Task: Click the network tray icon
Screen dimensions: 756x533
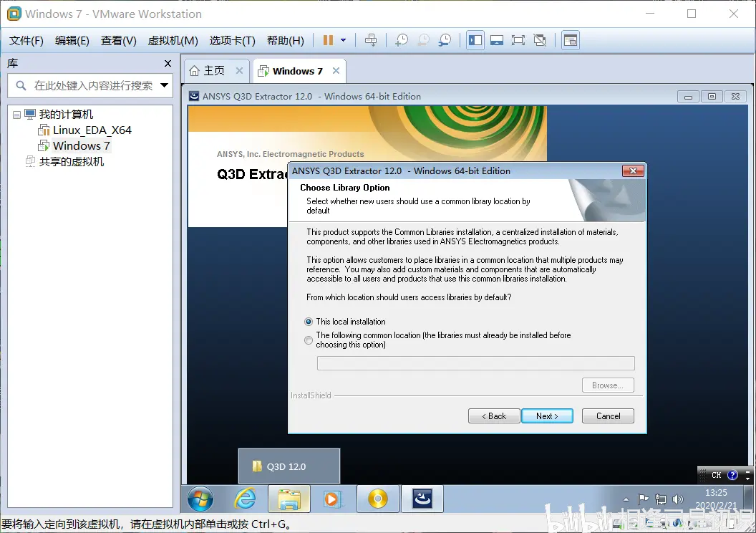Action: [x=661, y=499]
